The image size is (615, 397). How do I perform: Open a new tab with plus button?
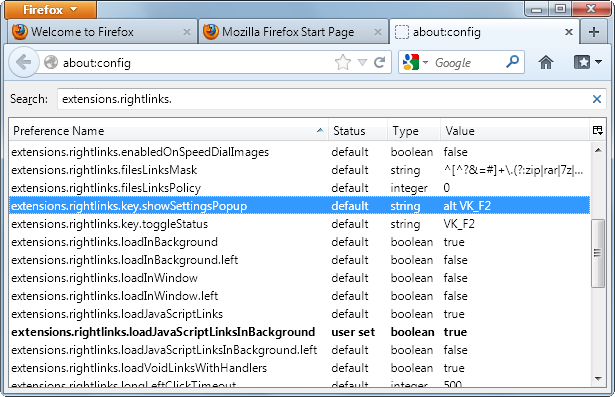click(x=594, y=31)
